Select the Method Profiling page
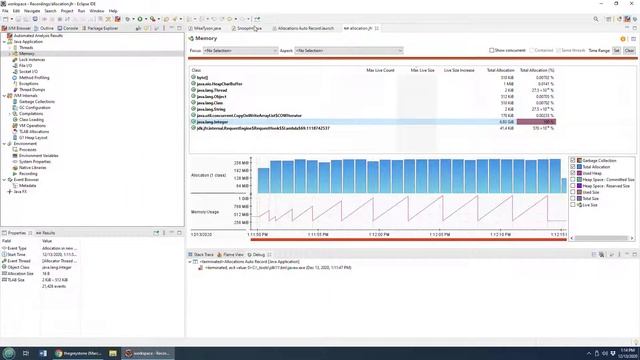This screenshot has height=360, width=640. click(33, 78)
